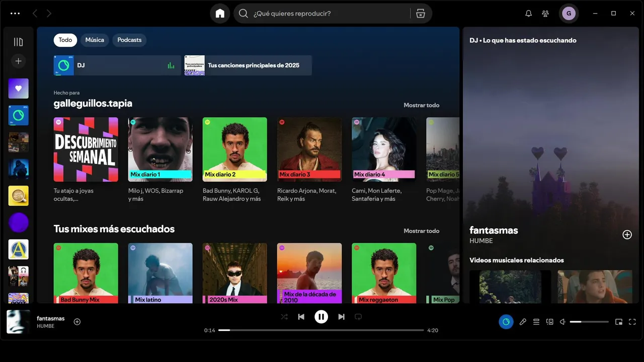Open connect to a device

(550, 322)
